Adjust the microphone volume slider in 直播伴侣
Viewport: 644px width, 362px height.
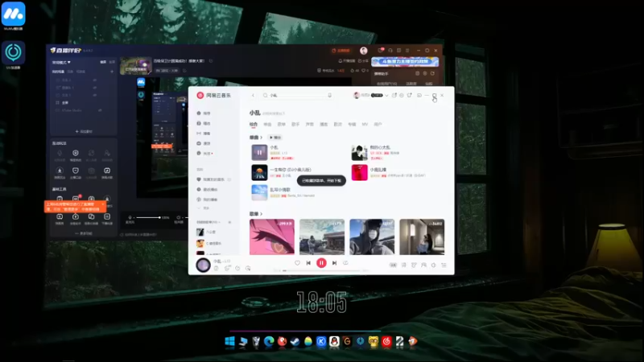click(148, 217)
